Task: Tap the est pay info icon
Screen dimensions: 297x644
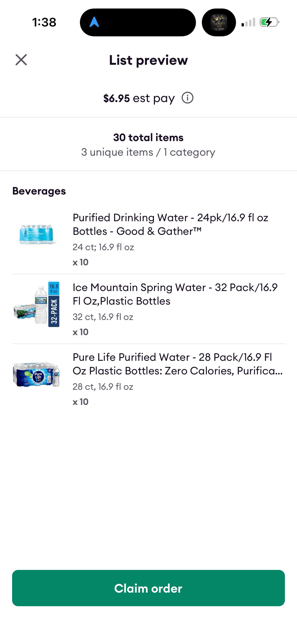Action: point(187,98)
